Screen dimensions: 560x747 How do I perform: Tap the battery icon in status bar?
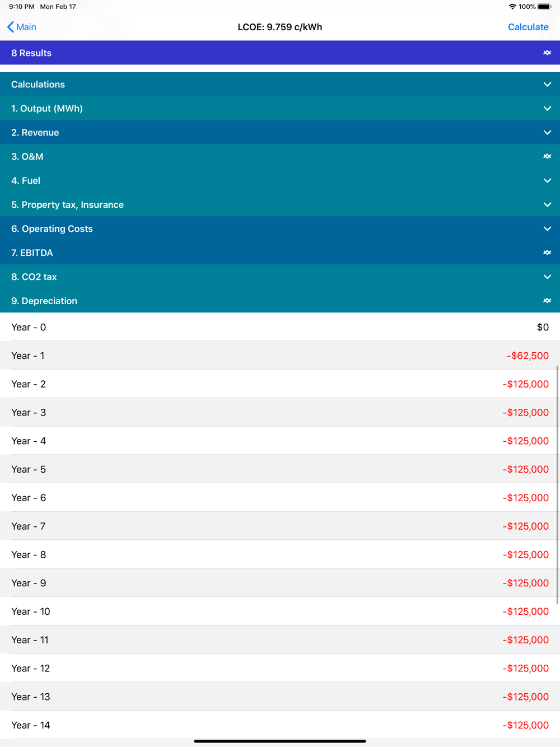coord(544,7)
